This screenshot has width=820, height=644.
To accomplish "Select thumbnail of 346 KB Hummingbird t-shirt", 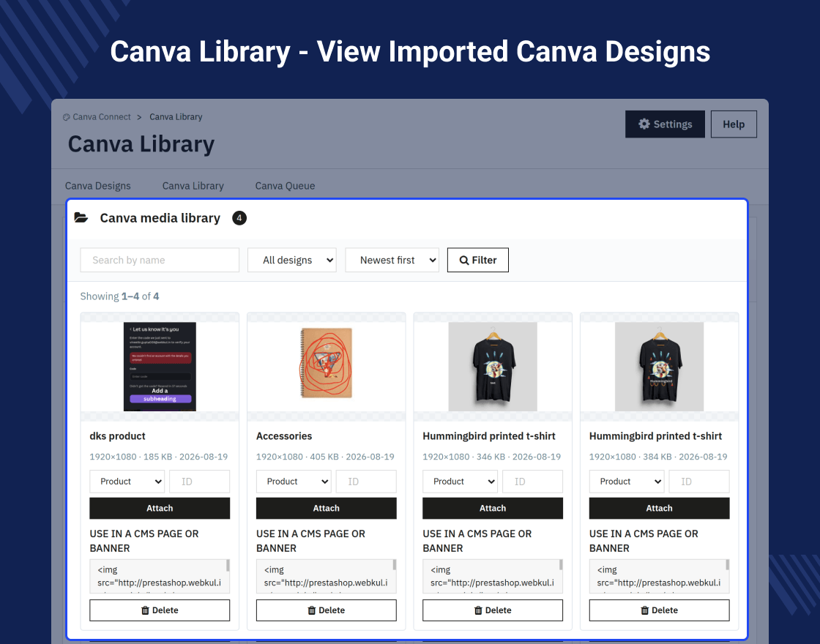I will 493,367.
